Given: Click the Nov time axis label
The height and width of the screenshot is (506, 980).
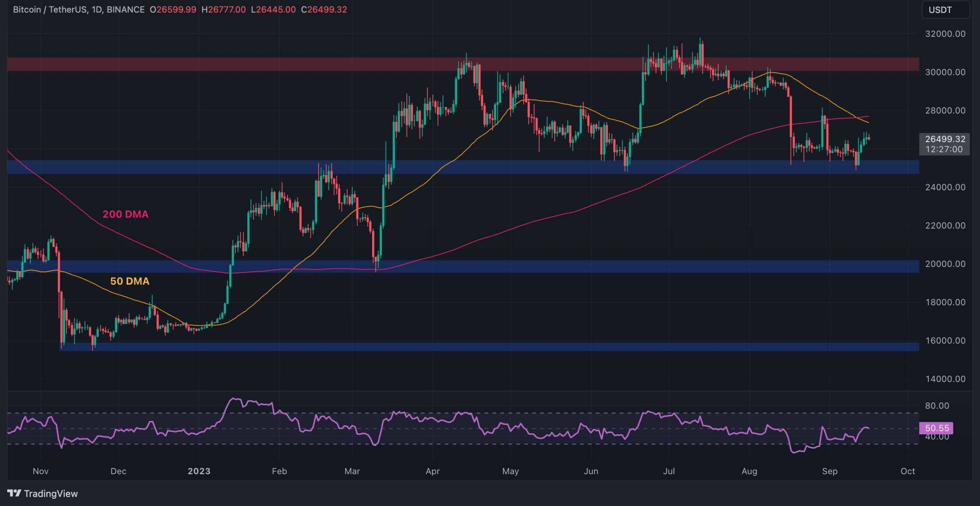Looking at the screenshot, I should tap(41, 471).
